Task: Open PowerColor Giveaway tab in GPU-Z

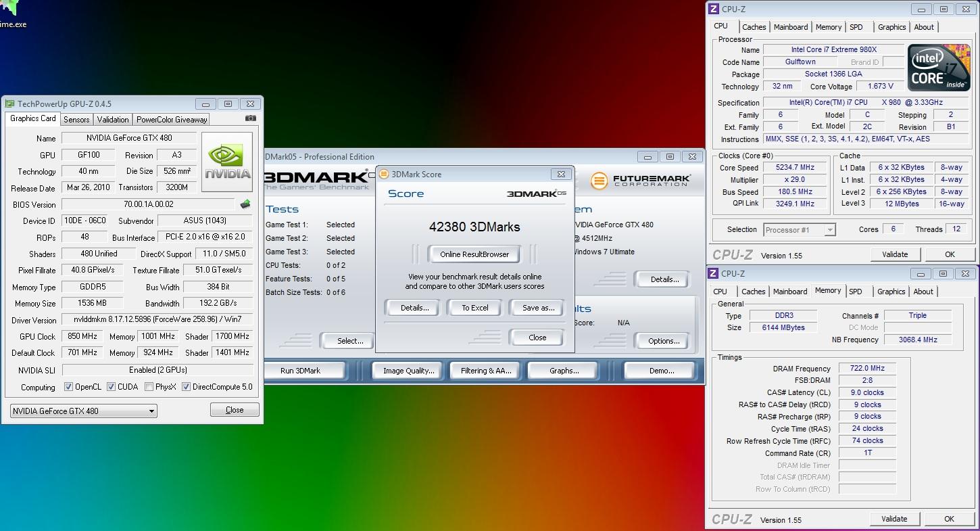Action: tap(172, 119)
